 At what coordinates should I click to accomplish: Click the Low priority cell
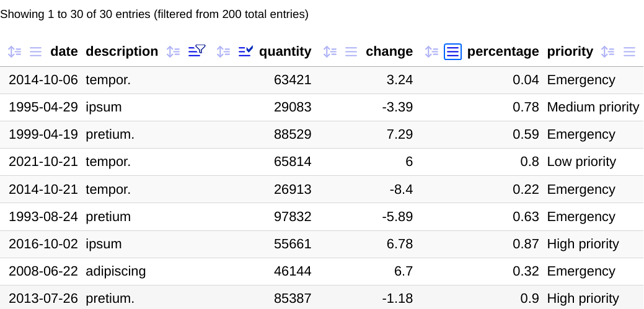click(x=581, y=162)
